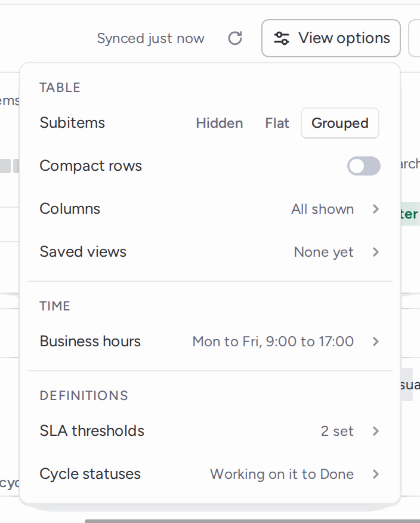Expand the Saved views chevron

point(376,252)
